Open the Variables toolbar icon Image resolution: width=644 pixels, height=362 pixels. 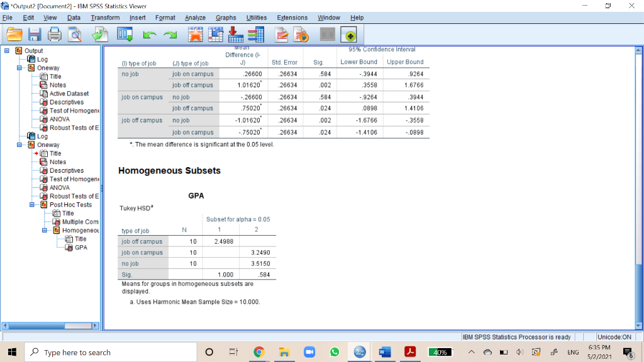pos(256,35)
